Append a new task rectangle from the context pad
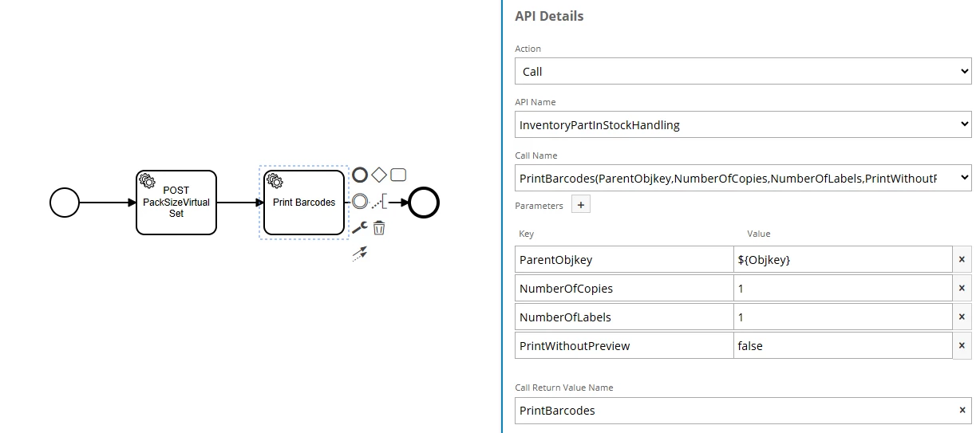980x433 pixels. [x=398, y=175]
